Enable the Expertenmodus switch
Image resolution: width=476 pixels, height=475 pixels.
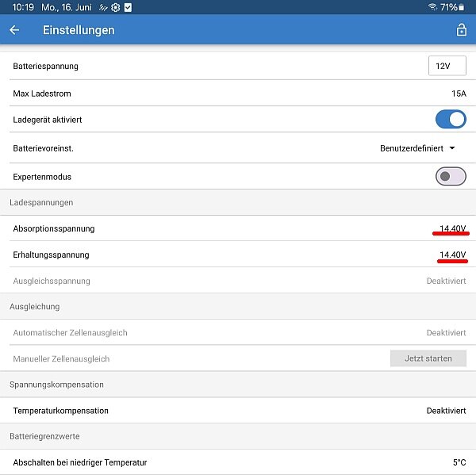(x=451, y=176)
